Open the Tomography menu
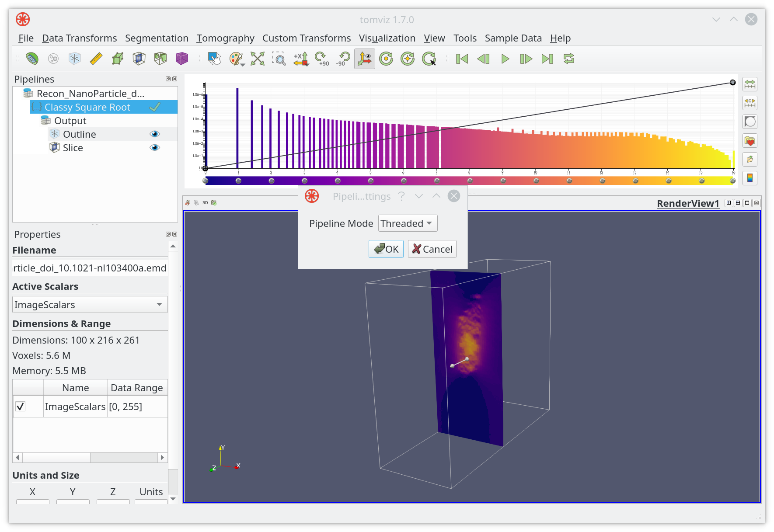774x532 pixels. [x=226, y=38]
